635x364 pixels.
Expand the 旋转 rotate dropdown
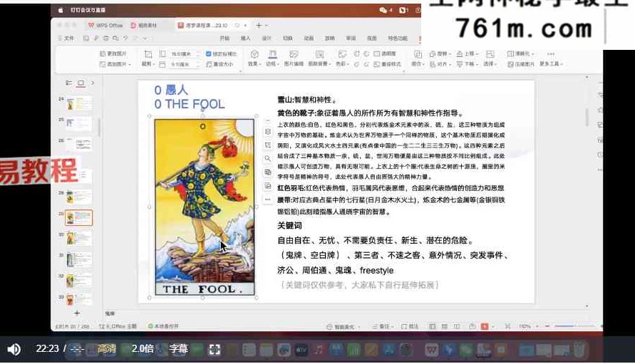(440, 53)
